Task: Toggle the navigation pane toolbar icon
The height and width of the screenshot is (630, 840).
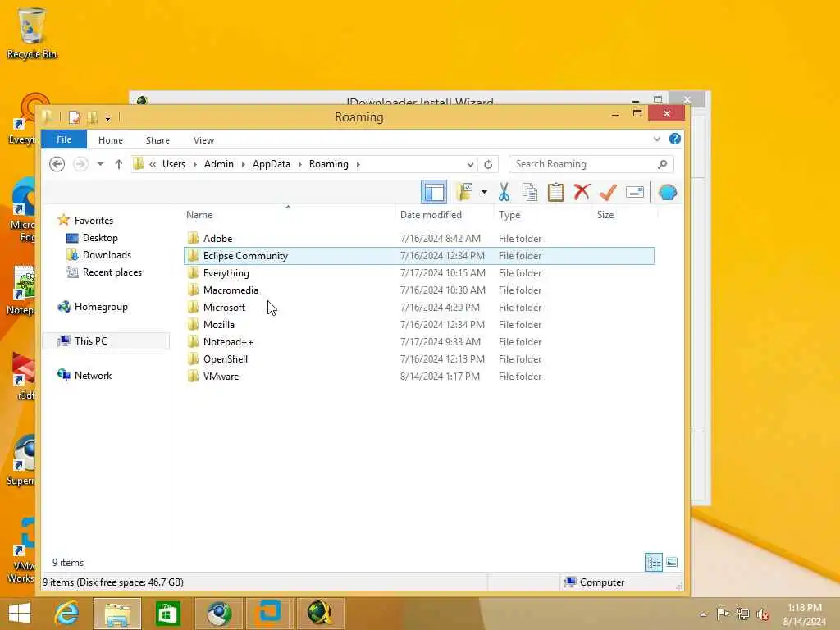Action: tap(434, 192)
